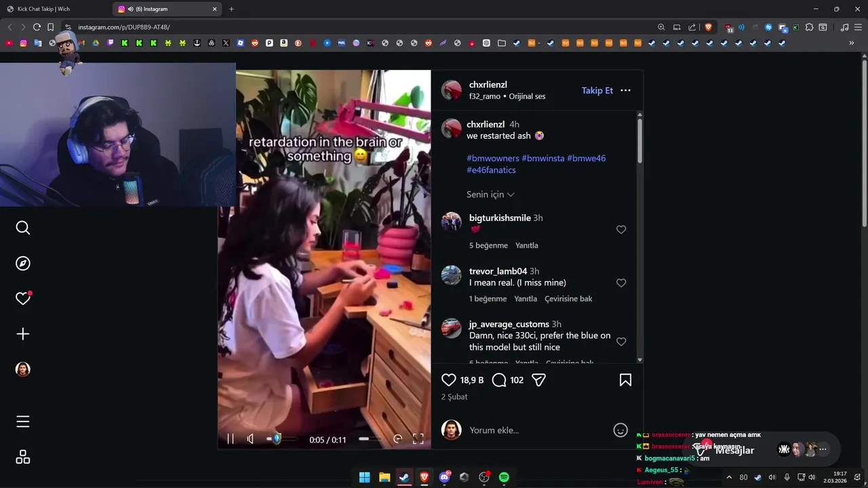Reload the page in browser toolbar
The width and height of the screenshot is (868, 488).
pos(37,27)
